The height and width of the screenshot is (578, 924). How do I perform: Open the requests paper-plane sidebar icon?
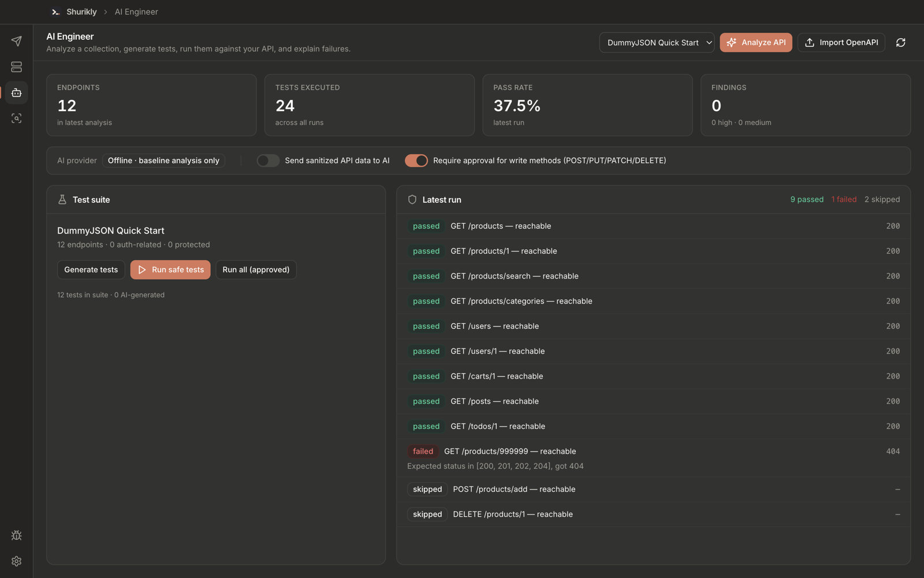click(16, 41)
